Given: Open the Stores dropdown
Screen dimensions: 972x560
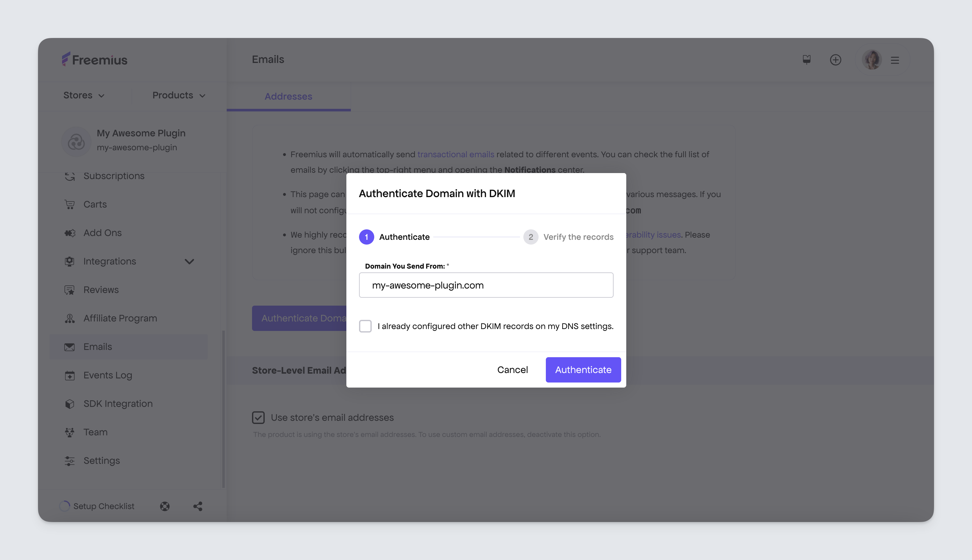Looking at the screenshot, I should [84, 95].
